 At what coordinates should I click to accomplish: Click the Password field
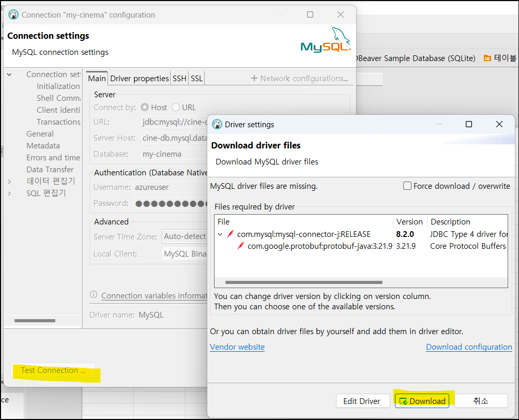point(171,203)
